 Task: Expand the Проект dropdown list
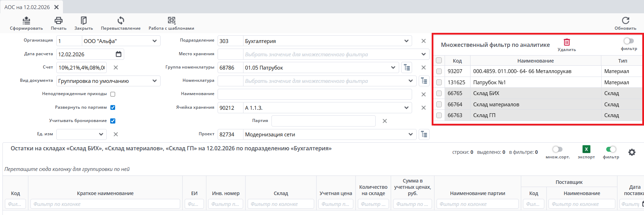[x=411, y=135]
